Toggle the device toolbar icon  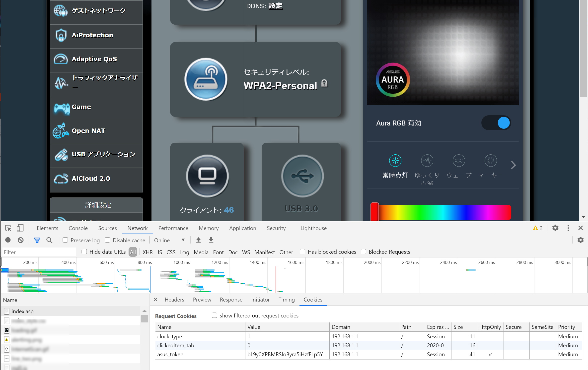point(20,228)
